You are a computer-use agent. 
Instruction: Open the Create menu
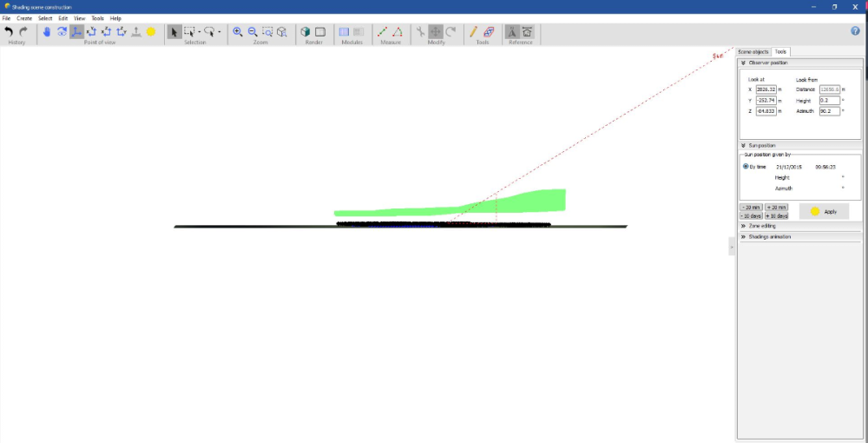[24, 18]
